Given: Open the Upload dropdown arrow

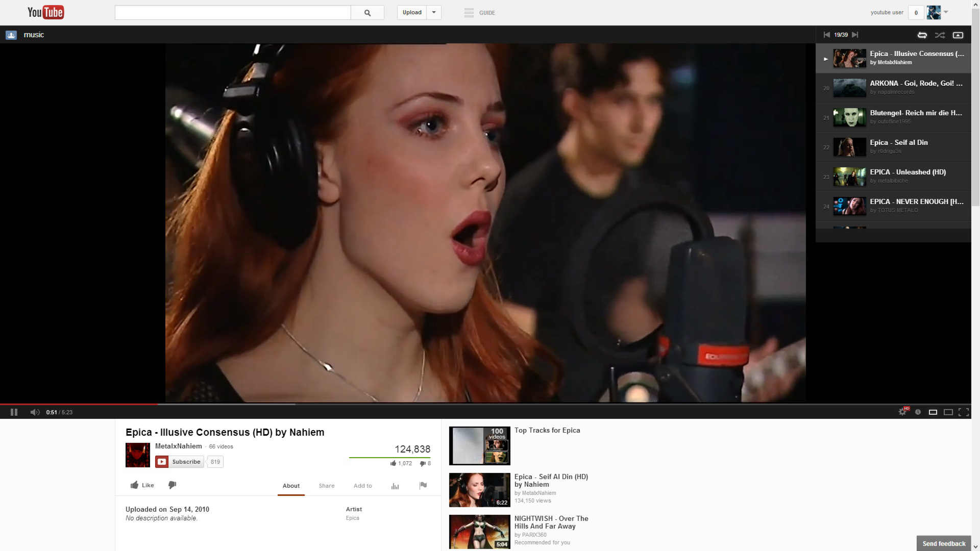Looking at the screenshot, I should 433,12.
